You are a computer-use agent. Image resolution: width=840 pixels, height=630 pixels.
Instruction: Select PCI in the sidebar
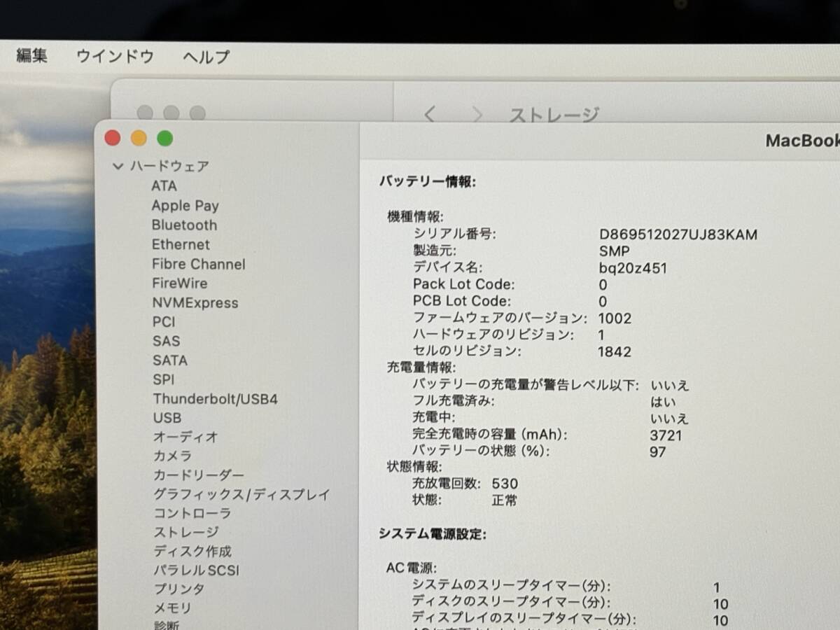(164, 322)
